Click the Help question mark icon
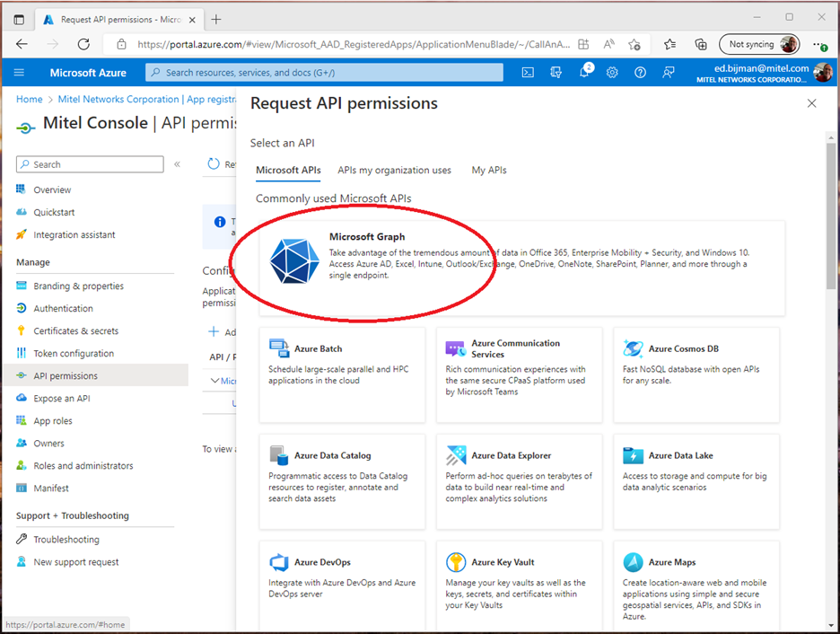Image resolution: width=840 pixels, height=634 pixels. [x=640, y=73]
